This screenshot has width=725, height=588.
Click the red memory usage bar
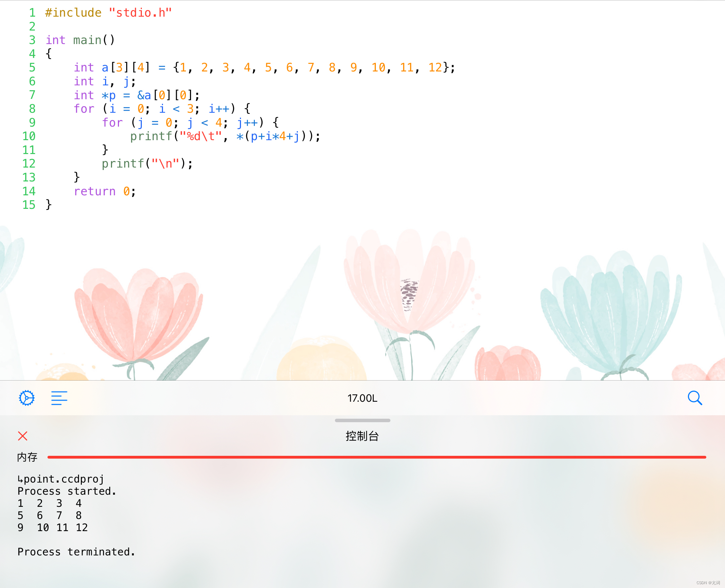377,457
